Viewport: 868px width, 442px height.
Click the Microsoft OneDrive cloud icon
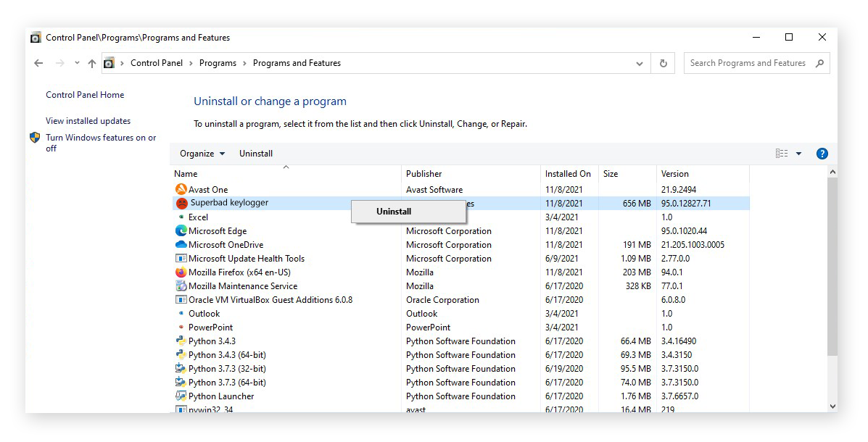(181, 244)
